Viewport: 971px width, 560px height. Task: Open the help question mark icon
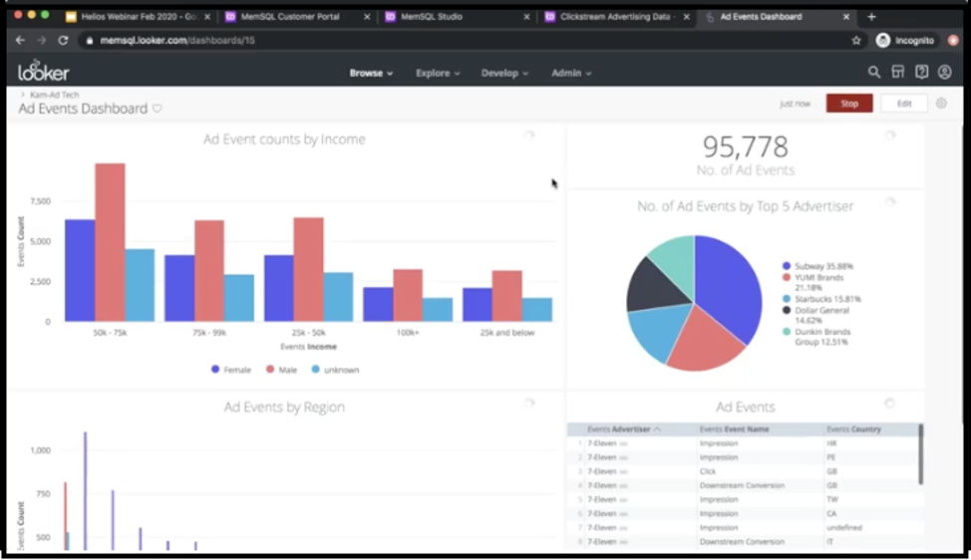tap(921, 73)
